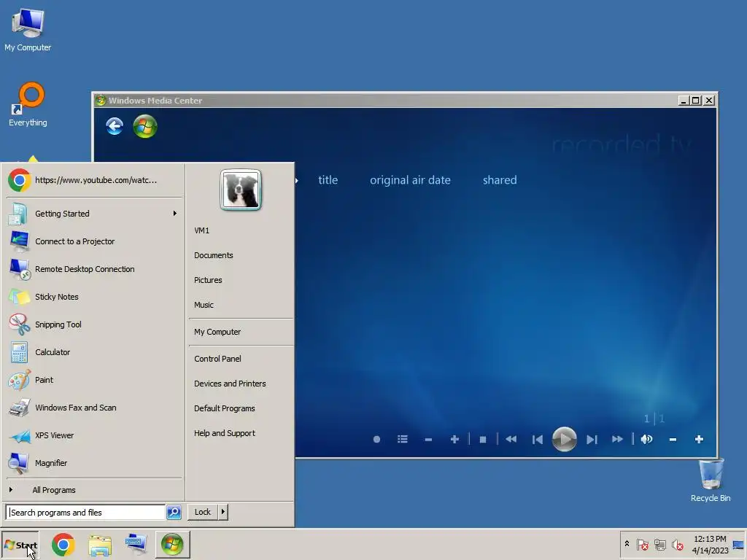Fast forward playback in Media Center
747x560 pixels.
point(617,440)
